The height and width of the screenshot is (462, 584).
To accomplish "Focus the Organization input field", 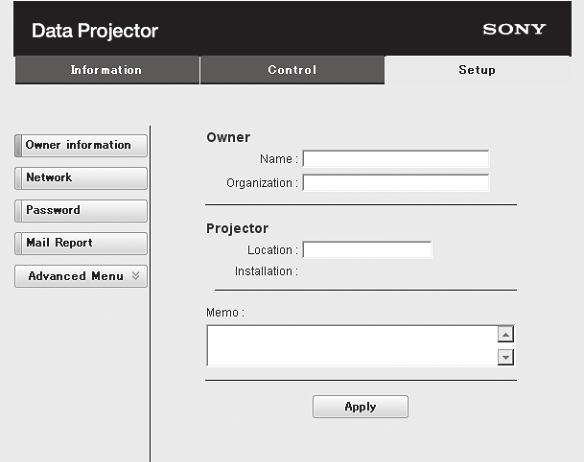I will [396, 183].
